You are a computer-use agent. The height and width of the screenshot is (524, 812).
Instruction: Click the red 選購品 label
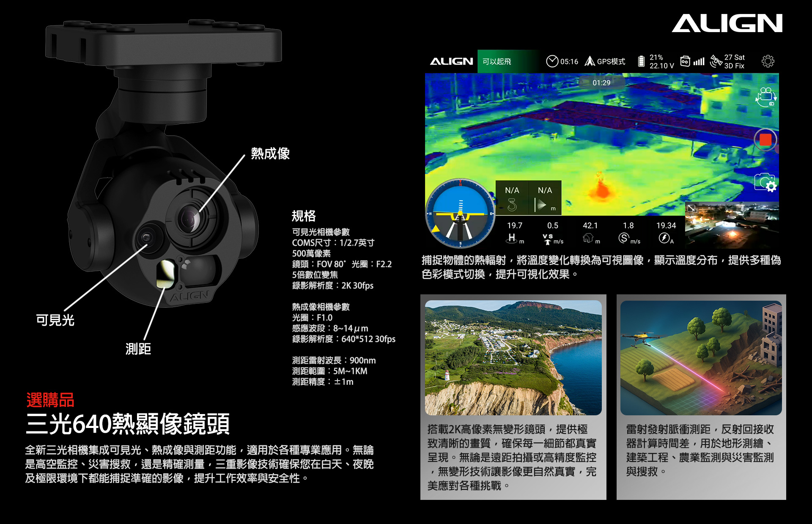point(50,400)
